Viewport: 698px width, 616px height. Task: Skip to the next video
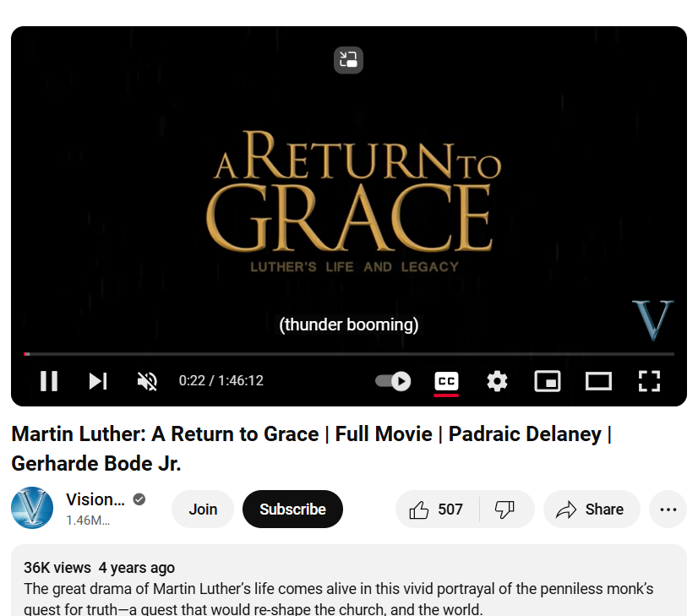tap(98, 381)
